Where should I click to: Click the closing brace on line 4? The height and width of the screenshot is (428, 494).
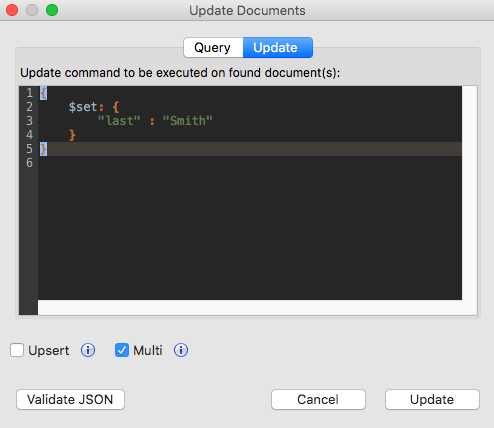(72, 135)
